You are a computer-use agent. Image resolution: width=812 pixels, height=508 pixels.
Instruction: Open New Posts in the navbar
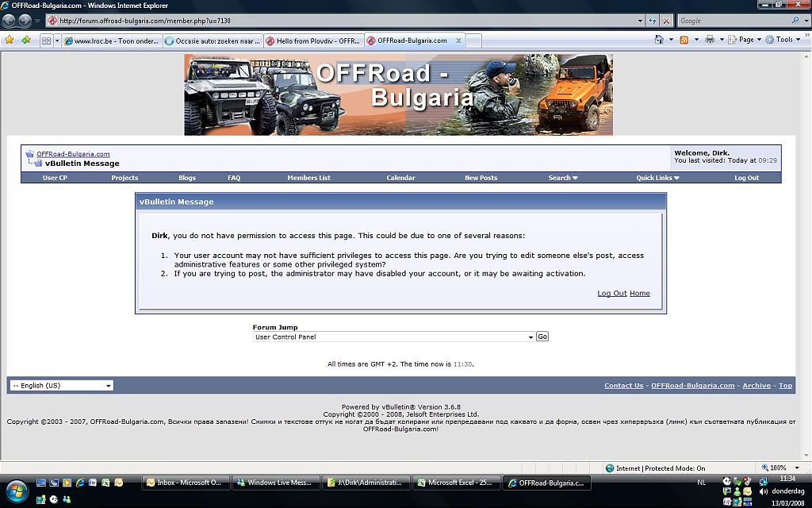(481, 178)
